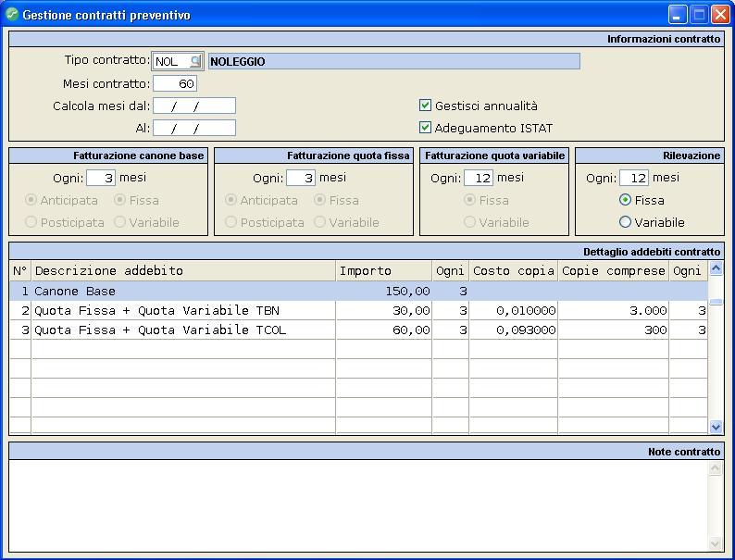Select Quota Fissa + Quota Variabile TCOL row
Viewport: 735px width, 560px height.
pos(358,330)
